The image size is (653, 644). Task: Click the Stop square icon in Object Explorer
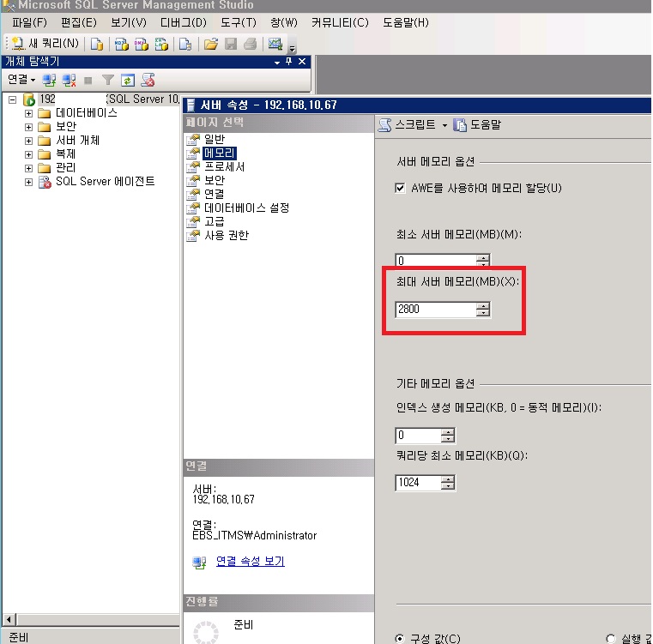[88, 80]
